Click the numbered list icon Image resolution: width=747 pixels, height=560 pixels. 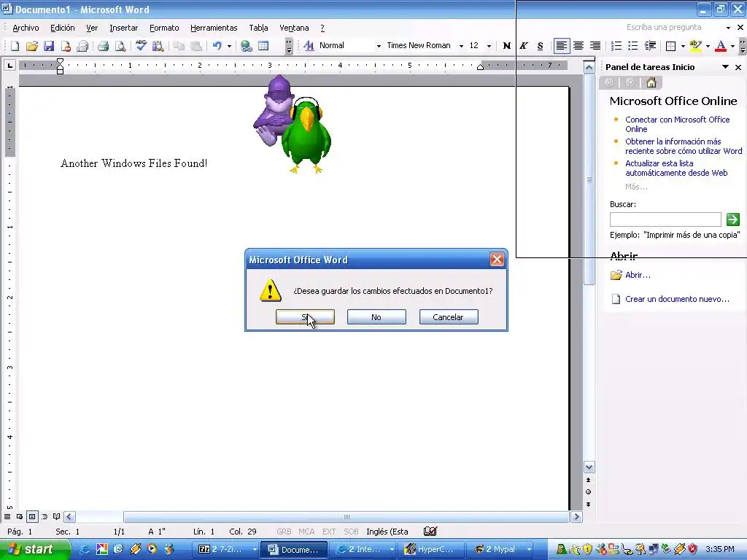click(616, 46)
